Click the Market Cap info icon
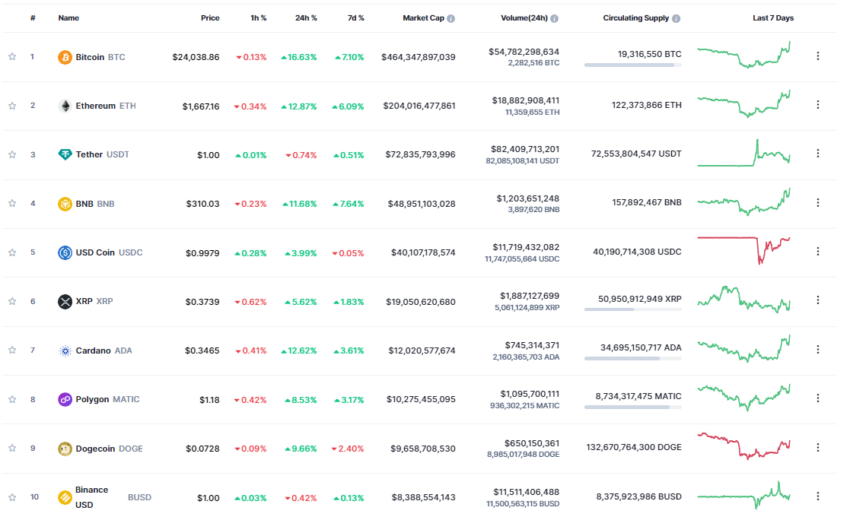The image size is (850, 517). pyautogui.click(x=451, y=18)
